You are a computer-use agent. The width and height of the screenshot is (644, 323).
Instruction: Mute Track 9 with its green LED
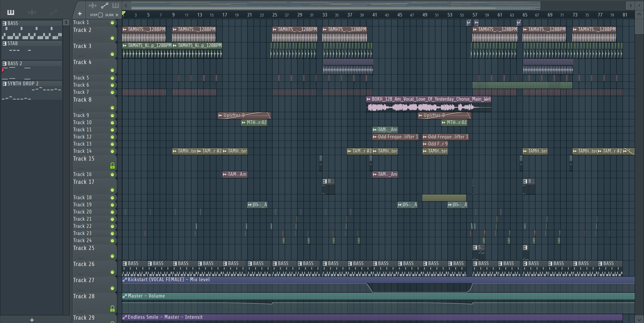pos(112,116)
